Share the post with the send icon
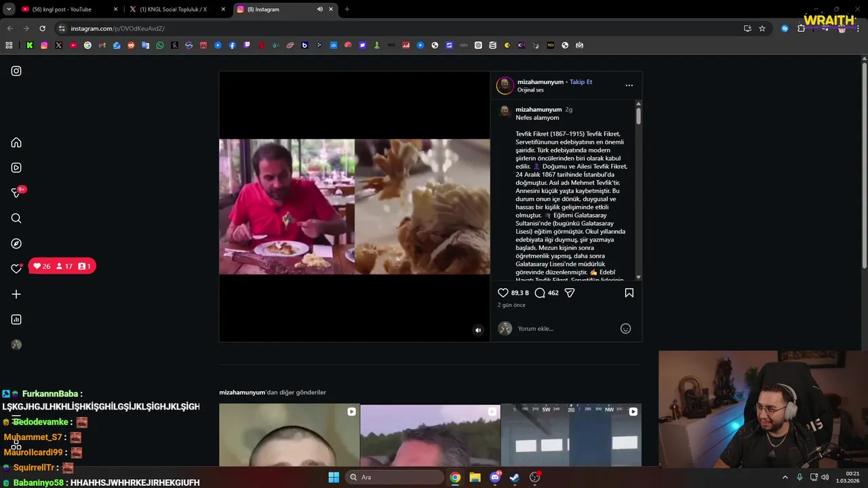Screen dimensions: 868x488 [570, 293]
